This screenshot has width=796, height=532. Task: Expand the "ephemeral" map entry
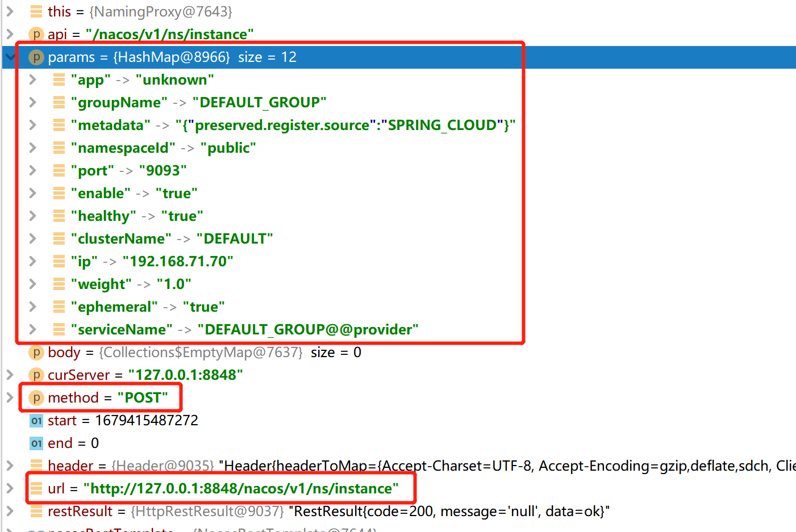32,307
